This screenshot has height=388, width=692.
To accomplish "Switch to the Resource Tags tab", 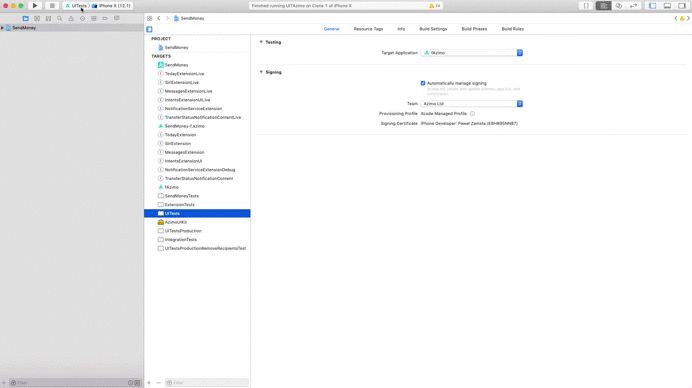I will [x=368, y=29].
